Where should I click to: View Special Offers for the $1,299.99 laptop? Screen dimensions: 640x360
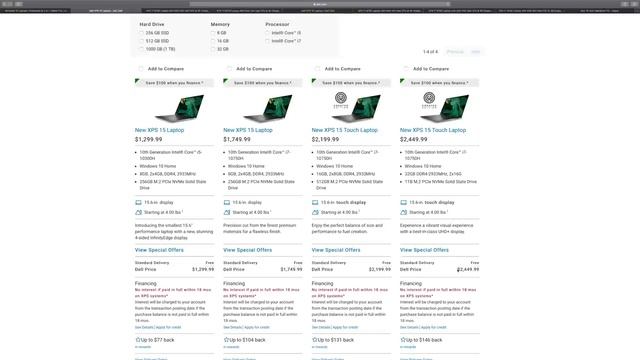click(159, 250)
